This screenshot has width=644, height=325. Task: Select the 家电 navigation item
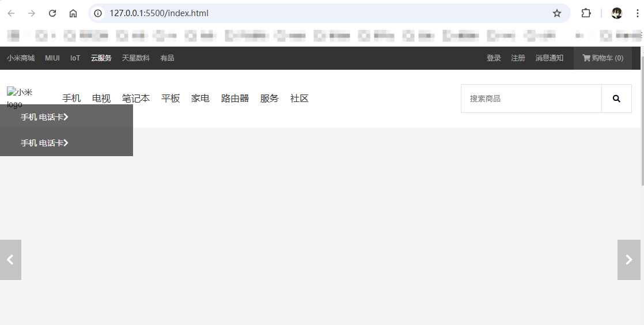click(x=200, y=98)
